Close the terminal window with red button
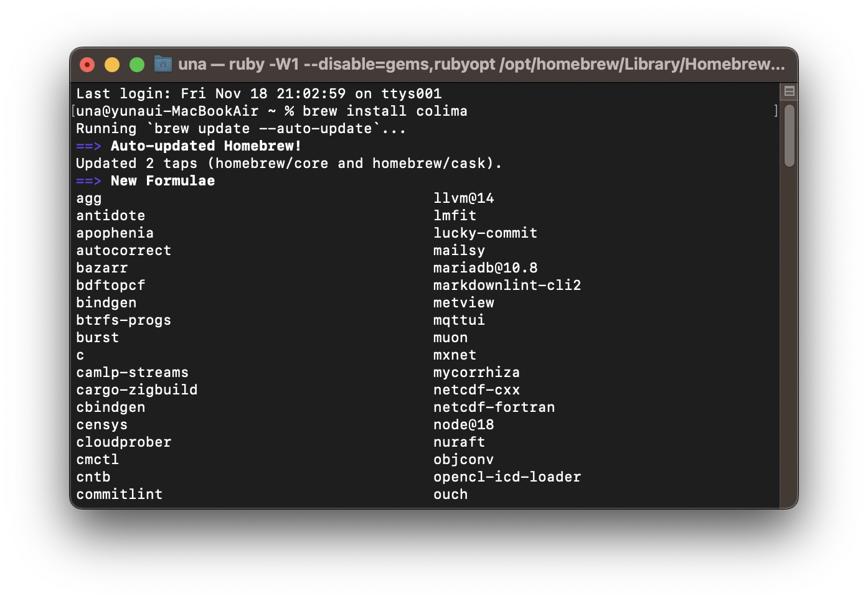 point(88,64)
